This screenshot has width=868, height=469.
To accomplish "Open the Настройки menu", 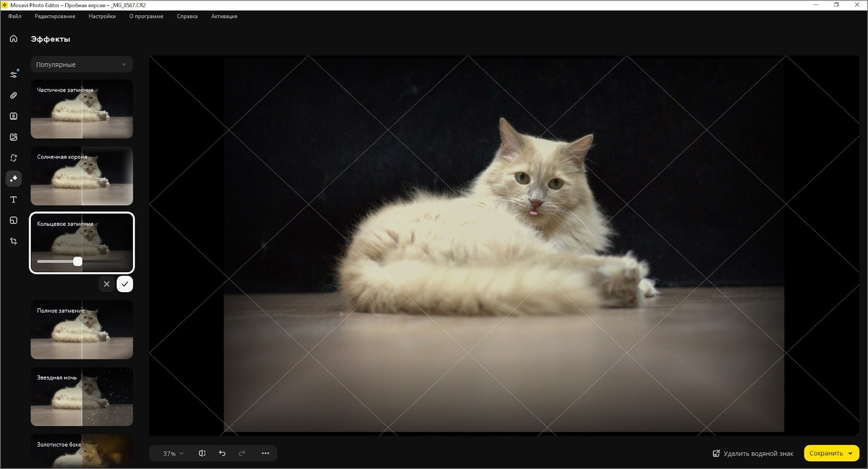I will coord(102,16).
